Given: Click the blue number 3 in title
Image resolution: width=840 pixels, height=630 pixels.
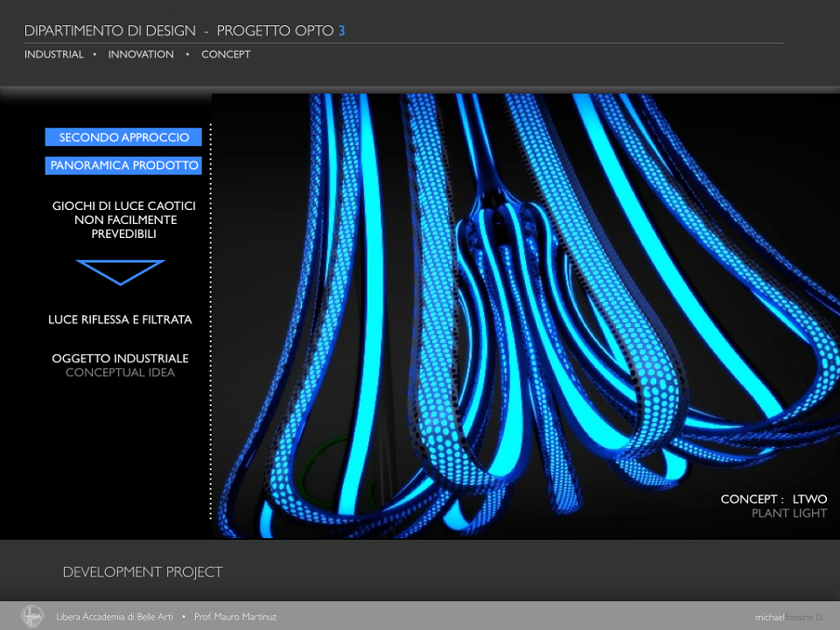Looking at the screenshot, I should point(341,31).
